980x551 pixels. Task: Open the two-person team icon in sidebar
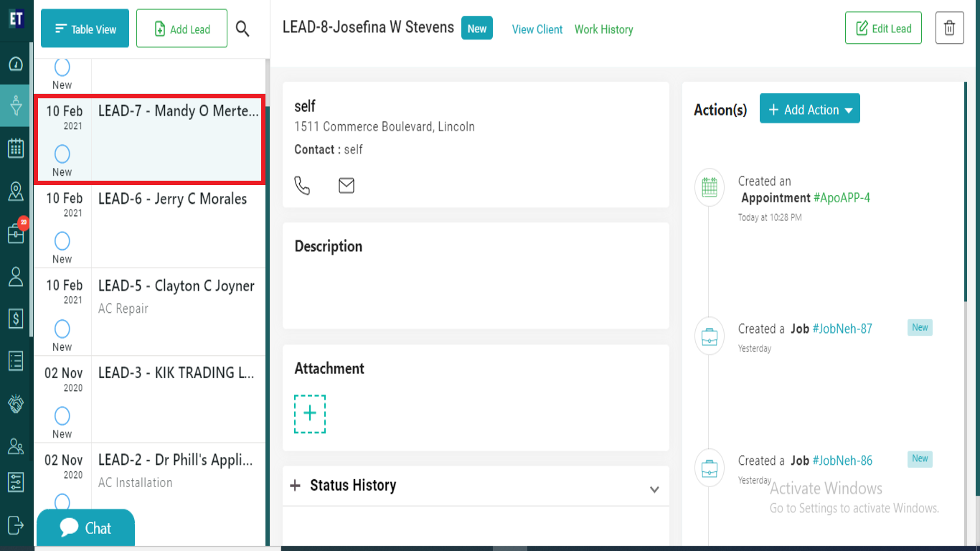16,446
